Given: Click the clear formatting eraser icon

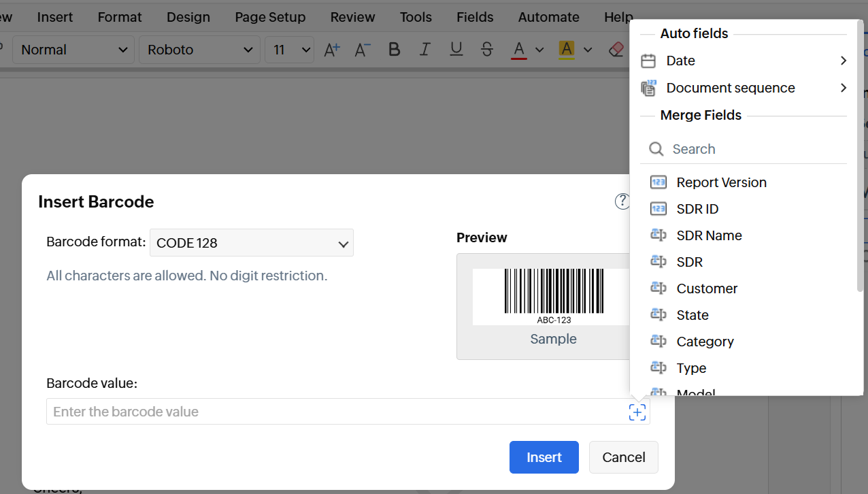Looking at the screenshot, I should pos(616,50).
